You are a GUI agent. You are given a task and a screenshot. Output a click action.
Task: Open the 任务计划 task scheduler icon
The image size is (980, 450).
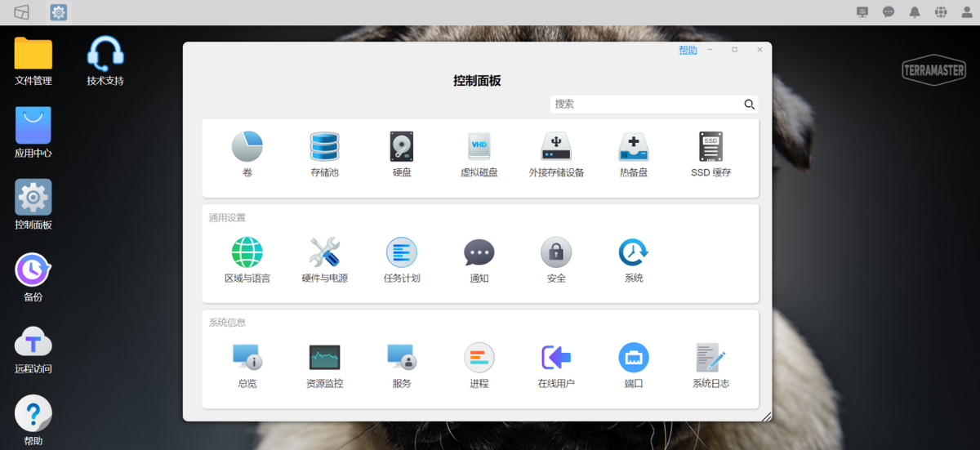pyautogui.click(x=402, y=252)
